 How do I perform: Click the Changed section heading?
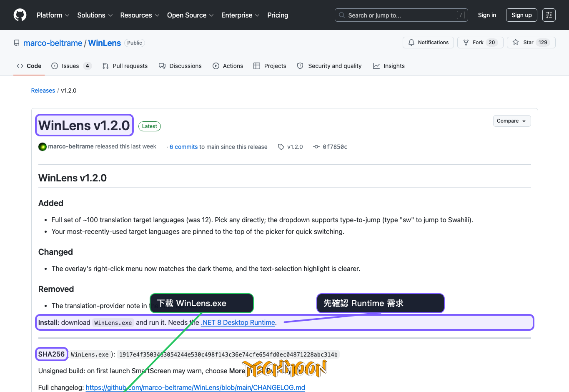tap(55, 252)
